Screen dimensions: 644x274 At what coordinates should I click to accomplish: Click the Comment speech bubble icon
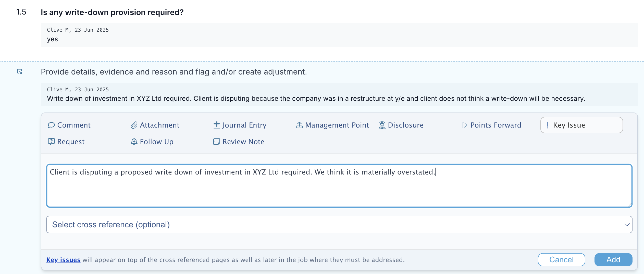pos(51,125)
